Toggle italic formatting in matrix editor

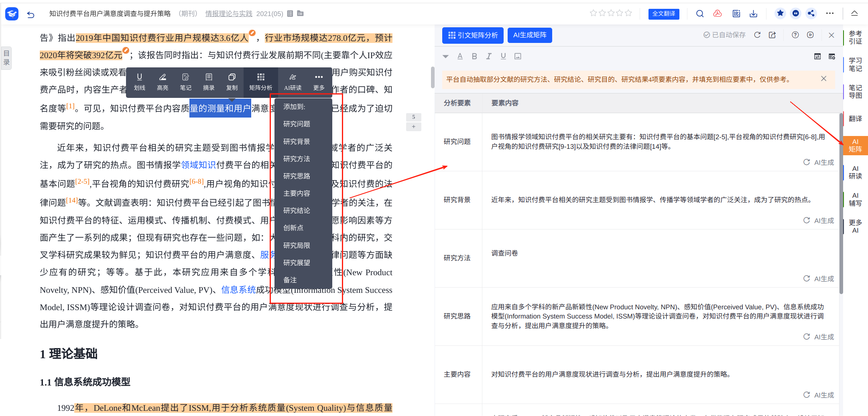[489, 56]
